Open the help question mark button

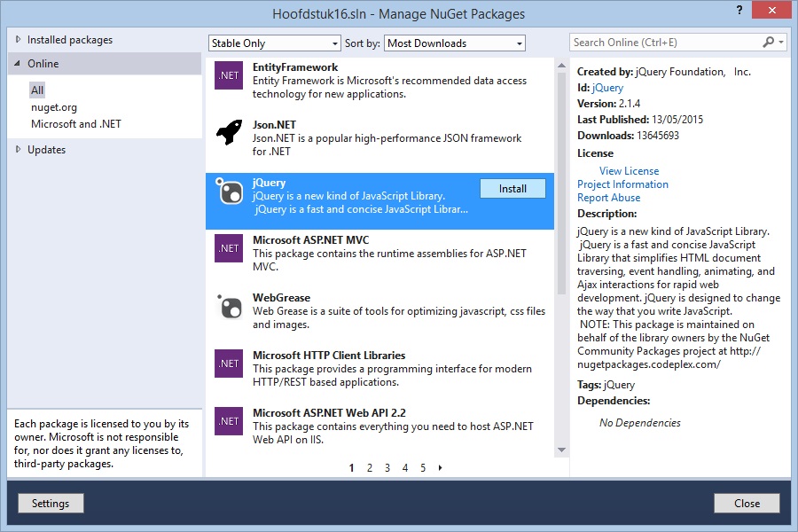[739, 10]
